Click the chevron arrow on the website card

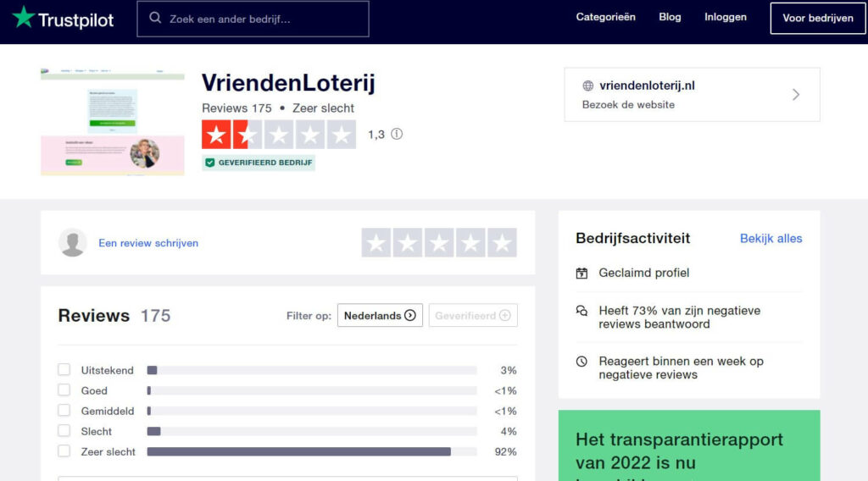pyautogui.click(x=796, y=95)
